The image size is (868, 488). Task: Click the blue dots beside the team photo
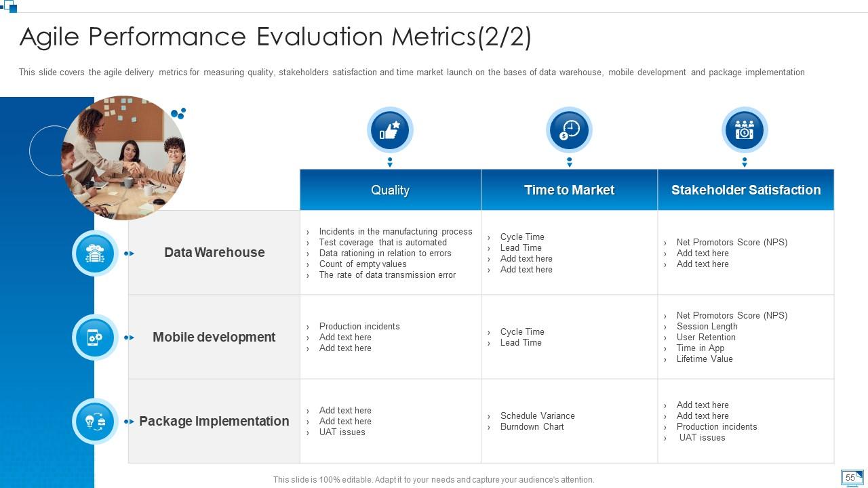pyautogui.click(x=179, y=114)
